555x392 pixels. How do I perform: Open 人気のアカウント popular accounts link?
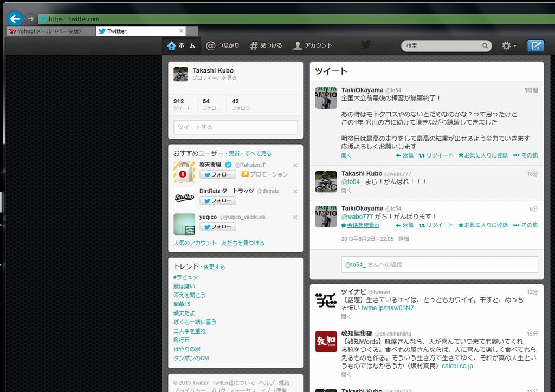point(195,243)
